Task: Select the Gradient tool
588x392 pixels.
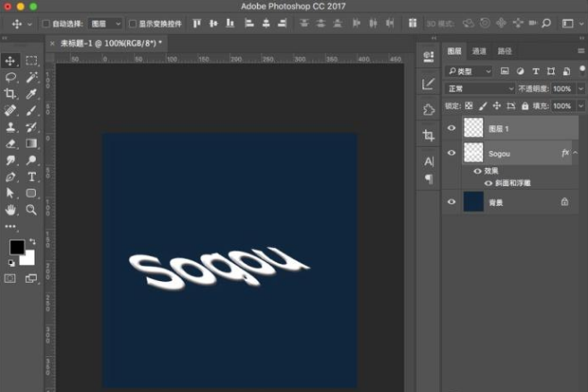Action: (31, 143)
